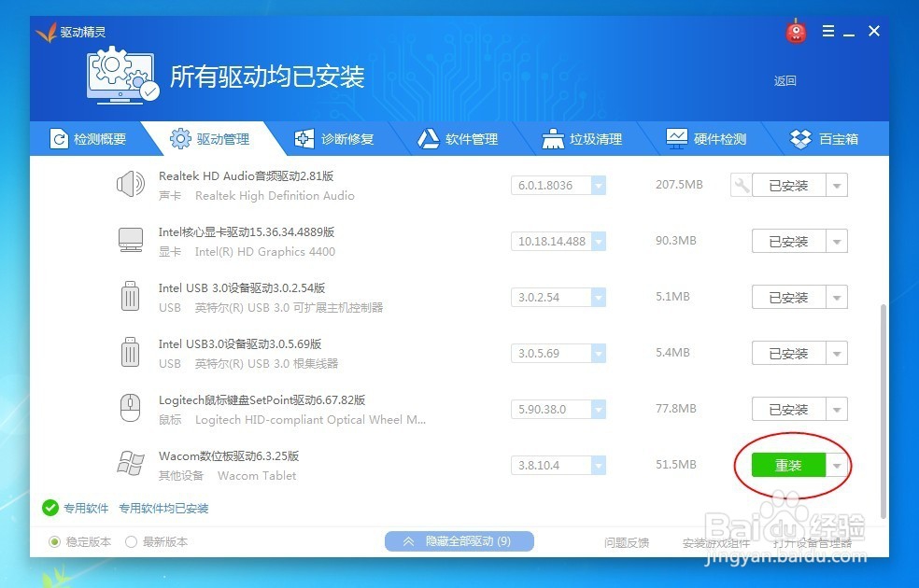Click 已安装 button for Realtek HD Audio
Screen dimensions: 919x588
(x=789, y=185)
